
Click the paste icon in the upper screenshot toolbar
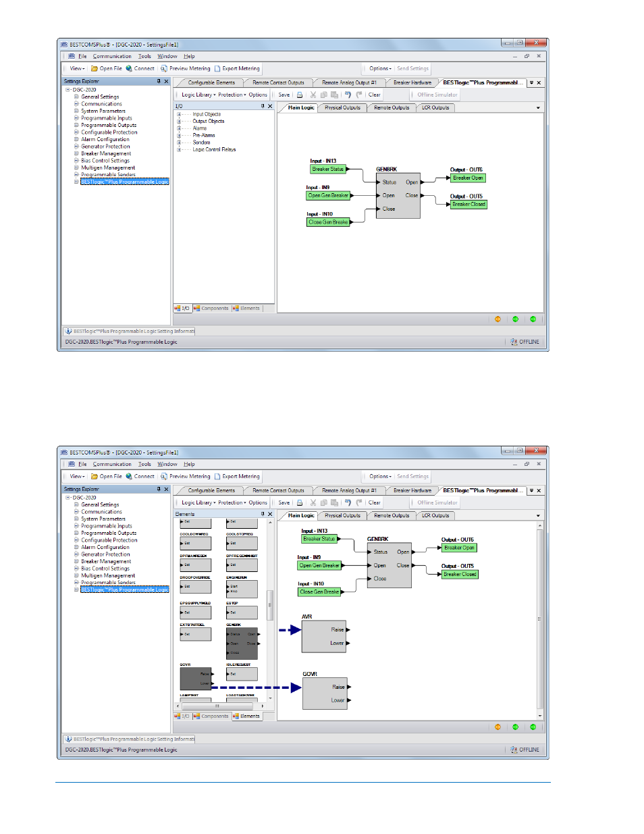click(335, 95)
